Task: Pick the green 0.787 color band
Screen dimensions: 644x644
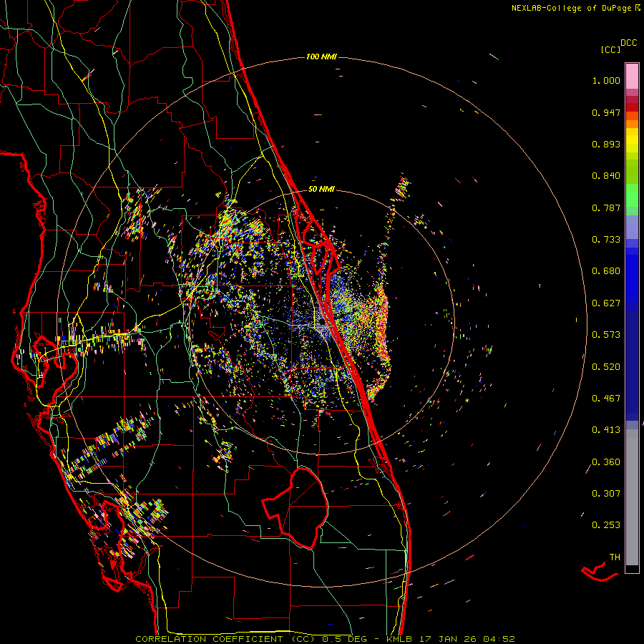Action: click(x=632, y=200)
